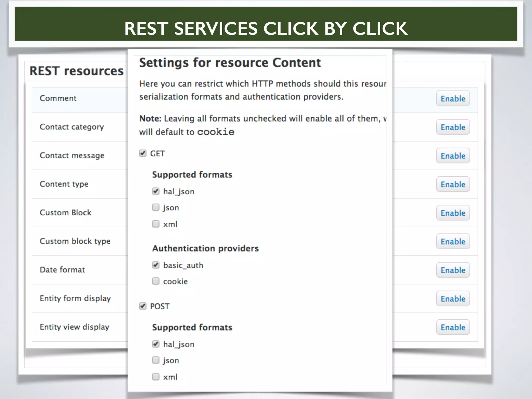Select the Custom Block row label

pyautogui.click(x=66, y=212)
